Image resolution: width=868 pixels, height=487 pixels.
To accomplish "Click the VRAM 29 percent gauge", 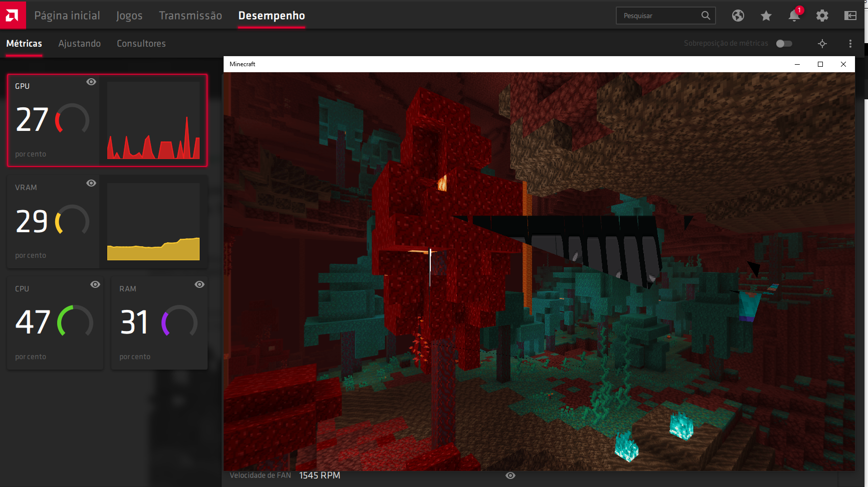I will pos(72,221).
